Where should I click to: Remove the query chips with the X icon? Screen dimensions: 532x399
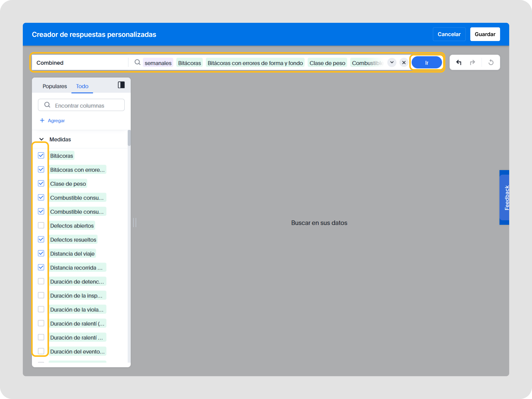404,62
